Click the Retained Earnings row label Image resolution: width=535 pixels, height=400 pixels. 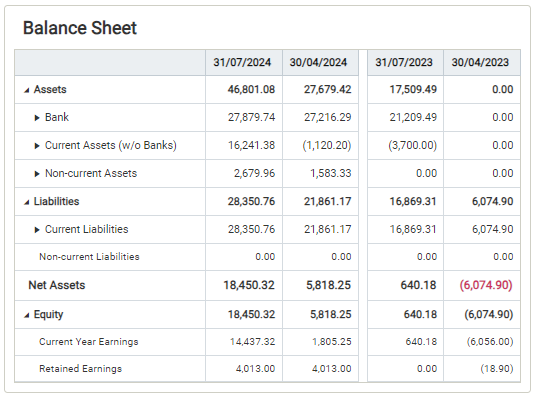[x=81, y=369]
